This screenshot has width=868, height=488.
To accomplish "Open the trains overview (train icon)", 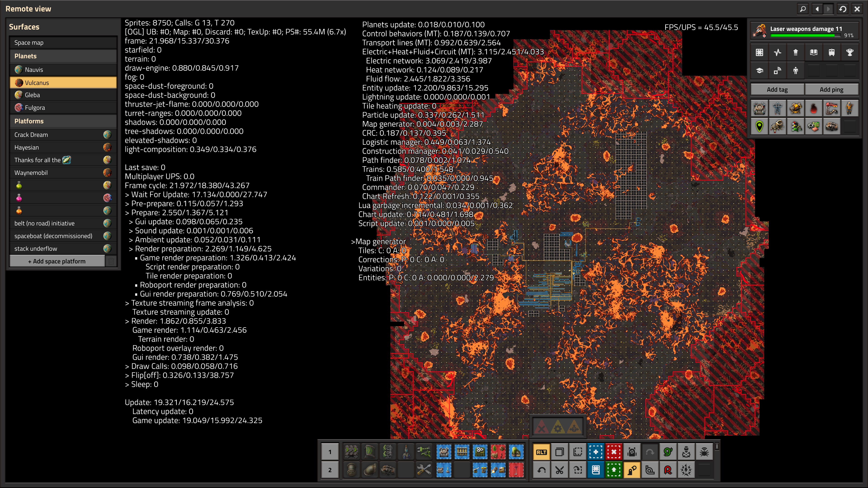I will click(832, 52).
